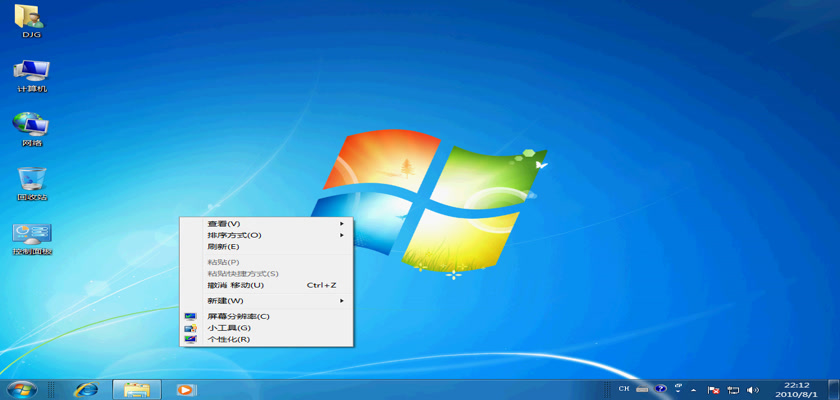Image resolution: width=840 pixels, height=400 pixels.
Task: Launch Windows Media Player from taskbar
Action: coord(186,389)
